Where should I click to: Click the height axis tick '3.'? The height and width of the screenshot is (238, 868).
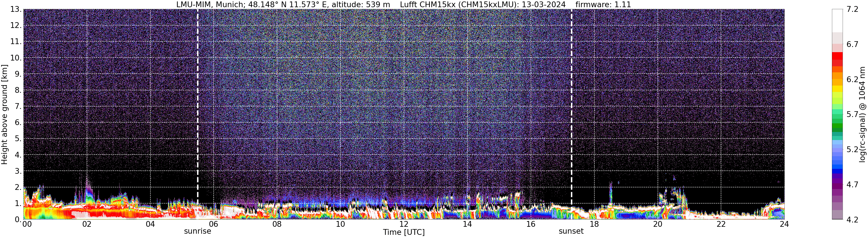coord(18,171)
